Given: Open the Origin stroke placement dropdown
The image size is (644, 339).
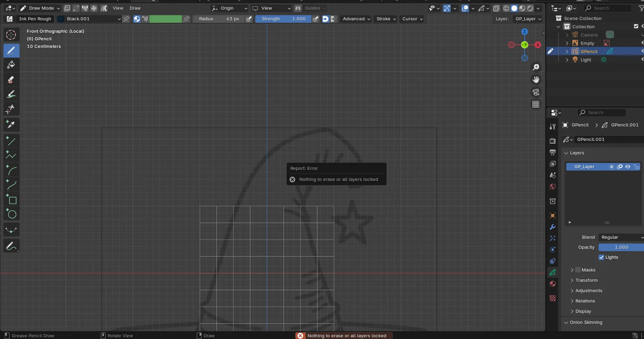Looking at the screenshot, I should click(229, 8).
